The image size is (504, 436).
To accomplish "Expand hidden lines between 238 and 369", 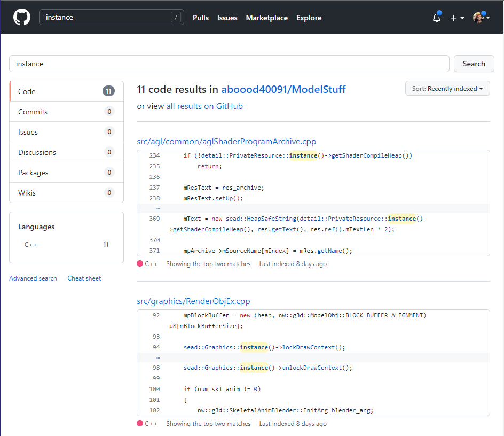I will click(x=157, y=208).
